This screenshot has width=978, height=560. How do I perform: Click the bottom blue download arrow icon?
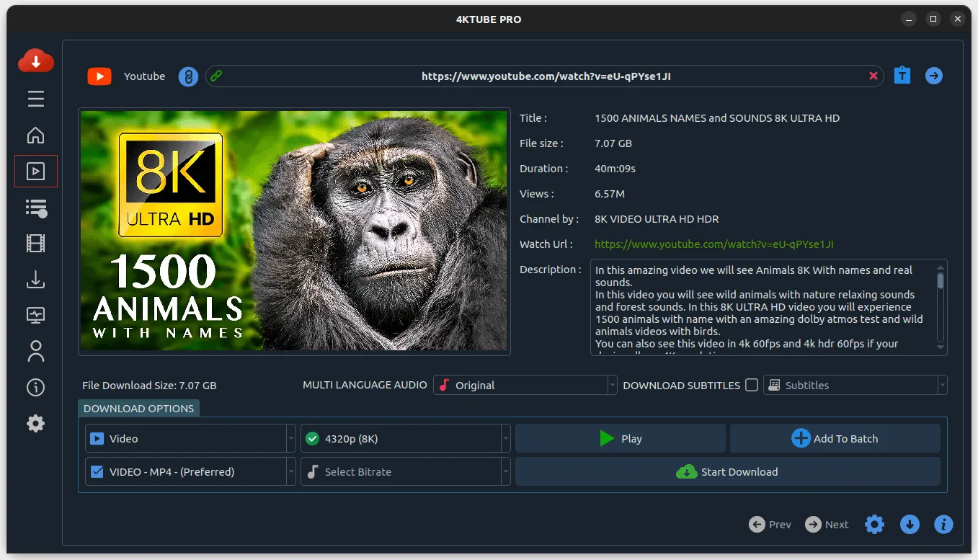click(910, 525)
